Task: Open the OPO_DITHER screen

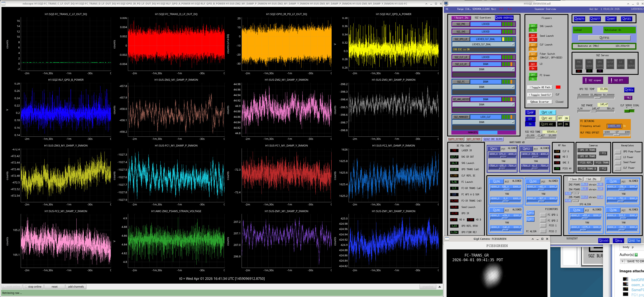Action: [x=456, y=139]
